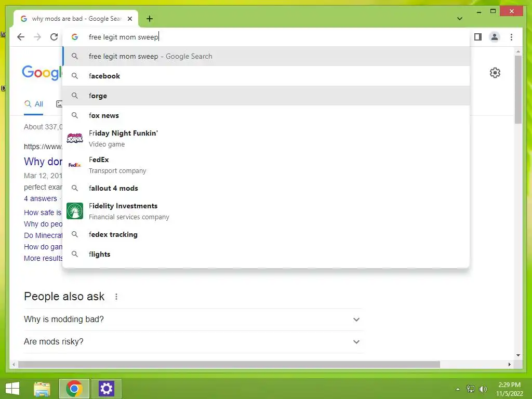Open the Windows Start button
The image size is (532, 399).
click(x=12, y=389)
